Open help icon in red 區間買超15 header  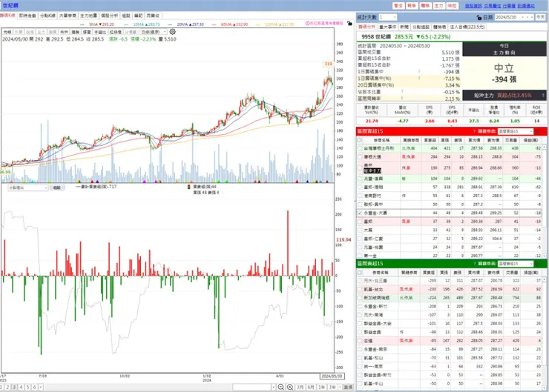click(x=474, y=131)
